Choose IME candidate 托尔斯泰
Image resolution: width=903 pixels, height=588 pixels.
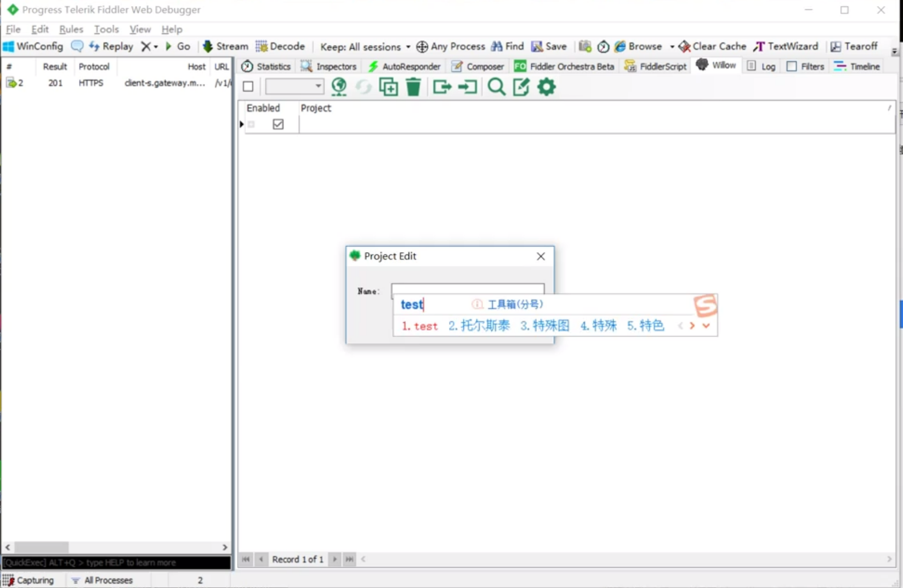(x=479, y=326)
